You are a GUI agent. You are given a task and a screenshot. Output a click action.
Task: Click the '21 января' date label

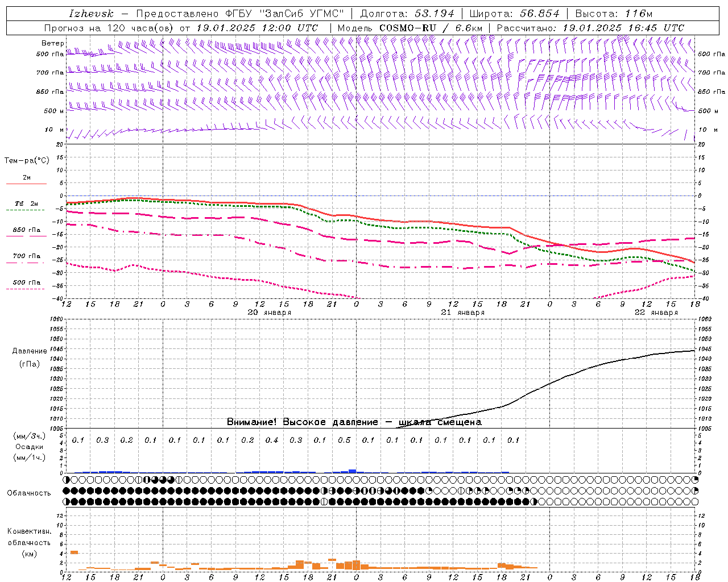[x=463, y=313]
